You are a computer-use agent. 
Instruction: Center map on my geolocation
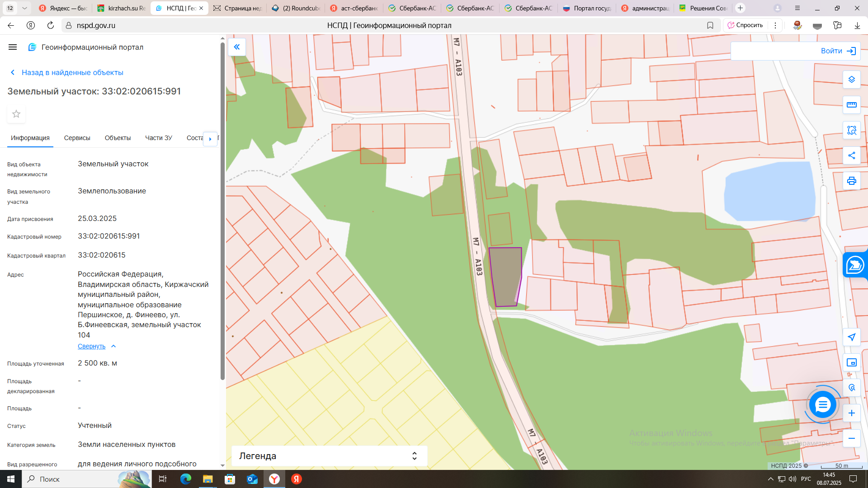point(851,337)
